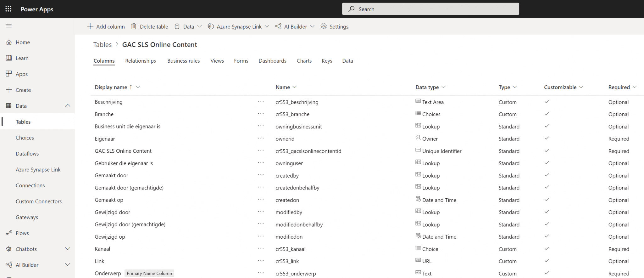Image resolution: width=644 pixels, height=278 pixels.
Task: Collapse the Data section in sidebar
Action: coord(68,105)
